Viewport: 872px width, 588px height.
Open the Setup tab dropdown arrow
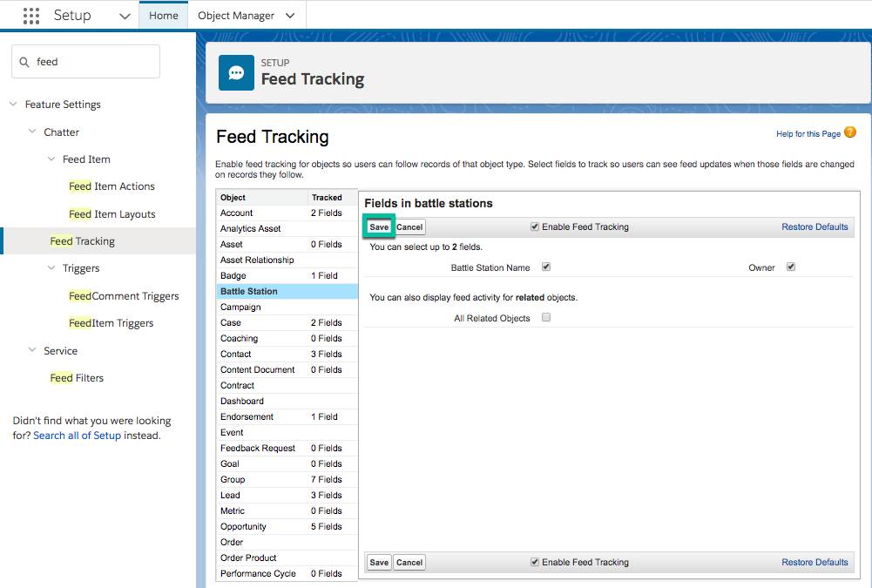123,15
